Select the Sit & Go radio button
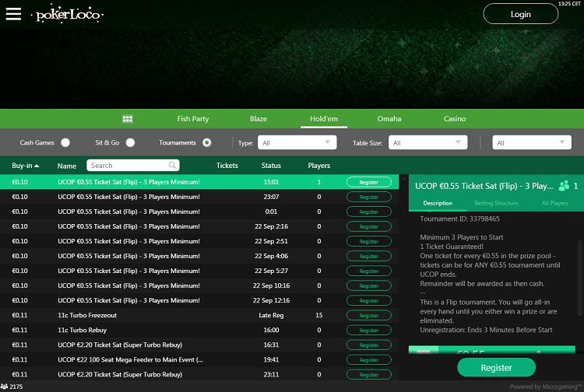 tap(130, 142)
